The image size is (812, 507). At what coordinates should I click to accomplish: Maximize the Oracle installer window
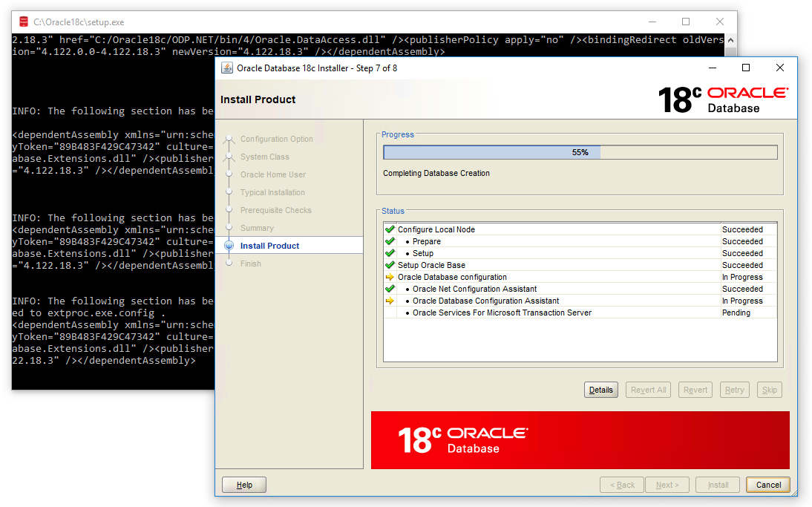pyautogui.click(x=746, y=68)
